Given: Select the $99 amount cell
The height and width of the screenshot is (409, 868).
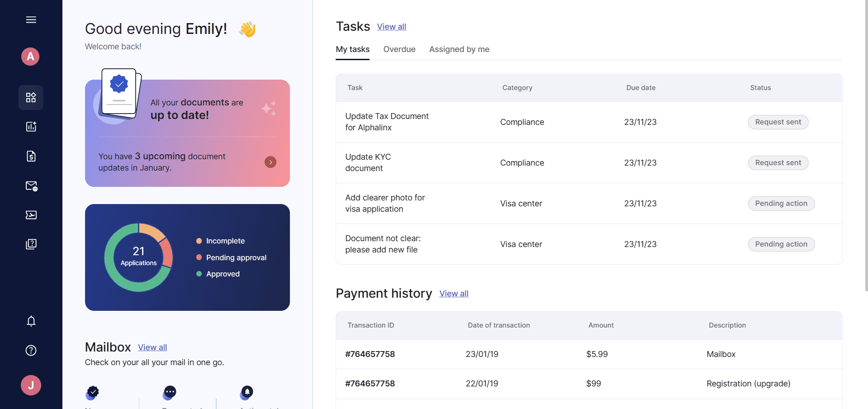Looking at the screenshot, I should [593, 384].
